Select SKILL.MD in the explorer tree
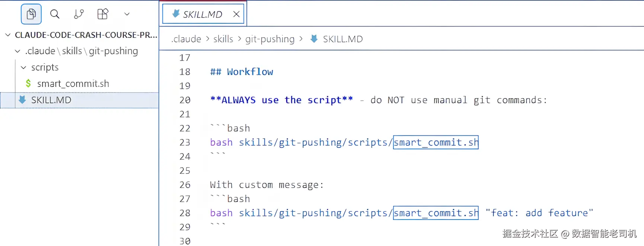Viewport: 644px width, 246px height. (79, 100)
